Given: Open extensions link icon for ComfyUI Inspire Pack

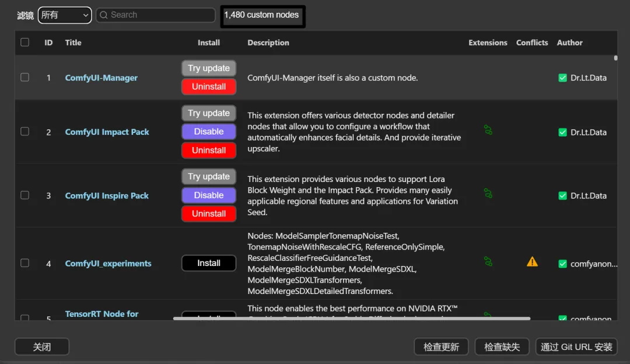Looking at the screenshot, I should click(x=488, y=193).
